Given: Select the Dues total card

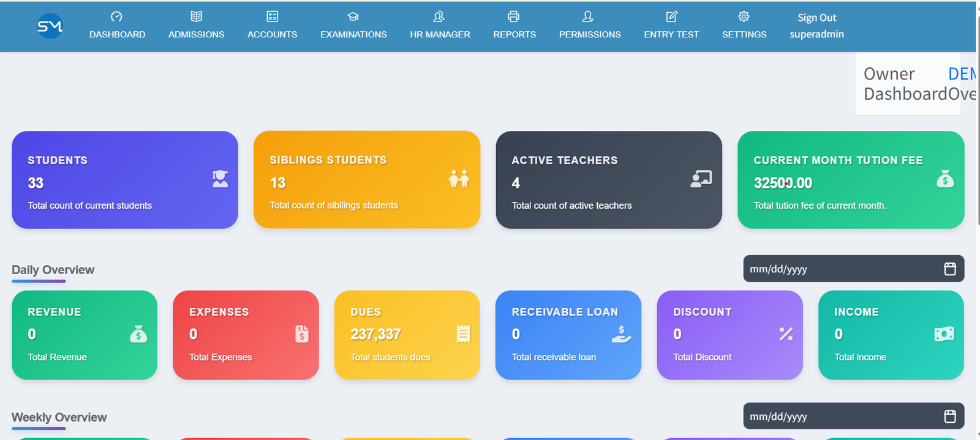Looking at the screenshot, I should point(407,335).
